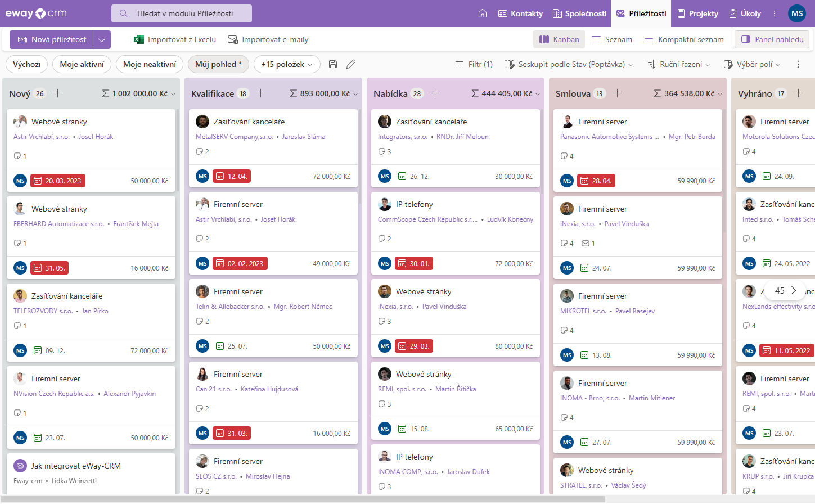Image resolution: width=815 pixels, height=504 pixels.
Task: Open the Kontakty module
Action: click(520, 13)
